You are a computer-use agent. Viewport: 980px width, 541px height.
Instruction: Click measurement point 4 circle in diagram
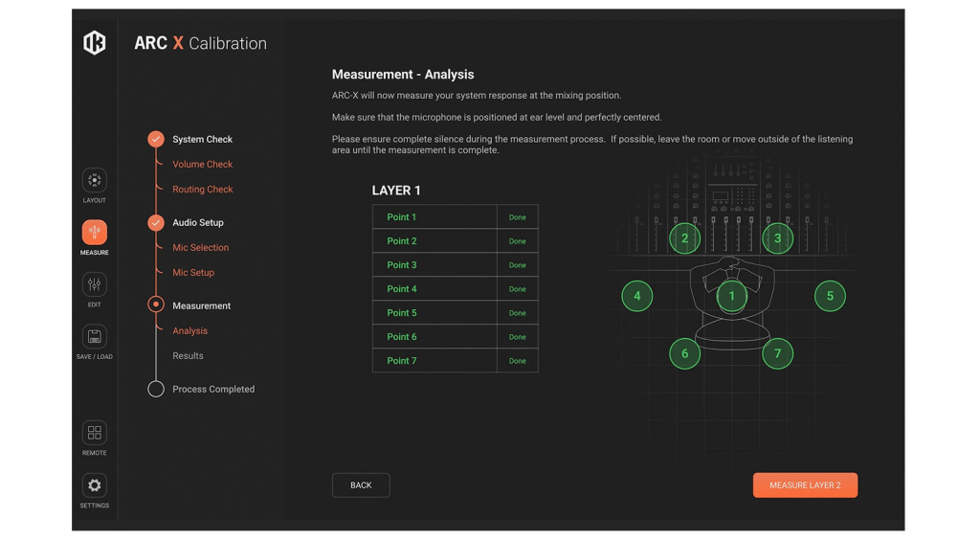(636, 296)
